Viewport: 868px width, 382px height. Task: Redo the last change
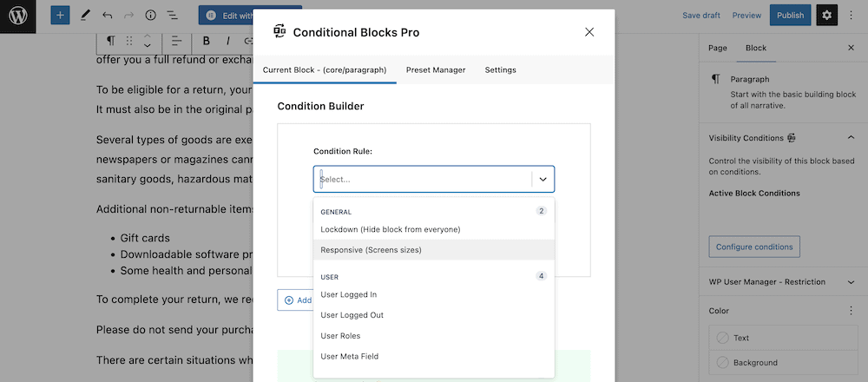click(129, 16)
